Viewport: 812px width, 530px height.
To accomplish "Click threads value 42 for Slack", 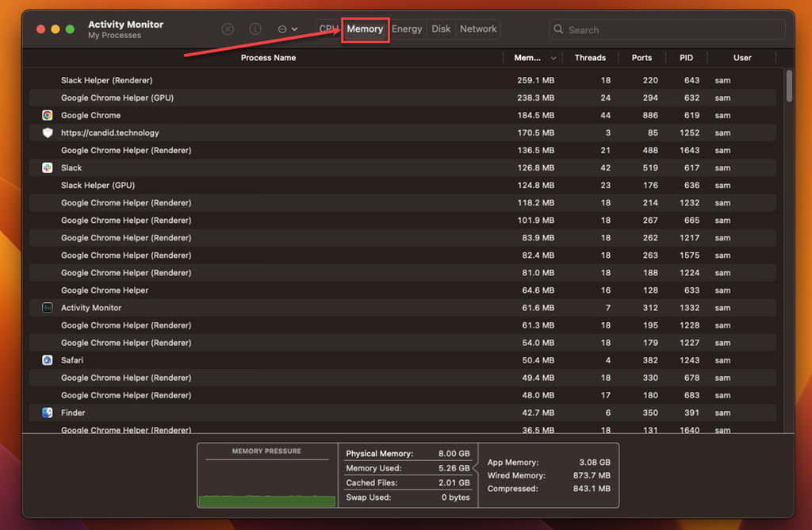I will [605, 168].
